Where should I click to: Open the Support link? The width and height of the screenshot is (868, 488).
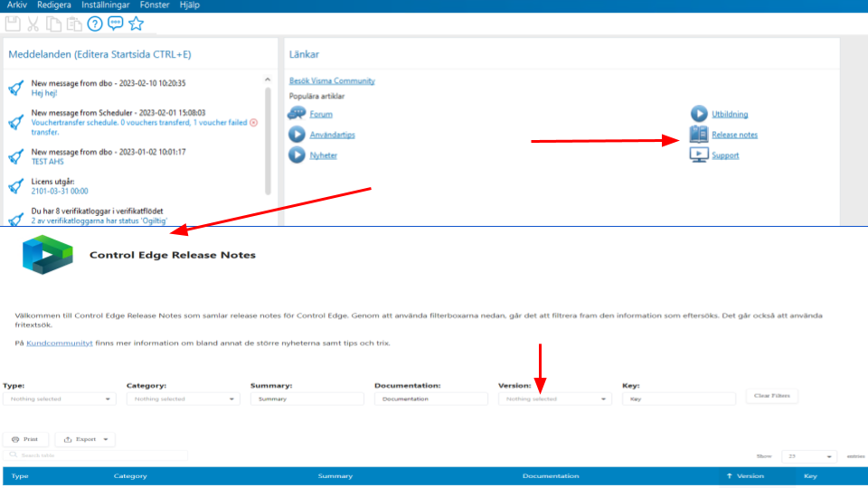(725, 155)
